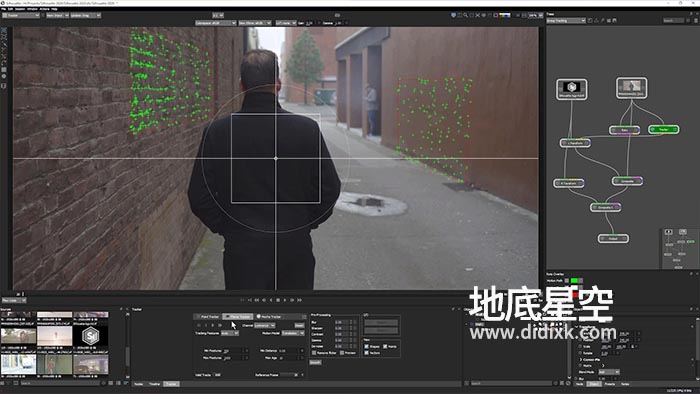
Task: Click the Smooth button
Action: pos(315,362)
